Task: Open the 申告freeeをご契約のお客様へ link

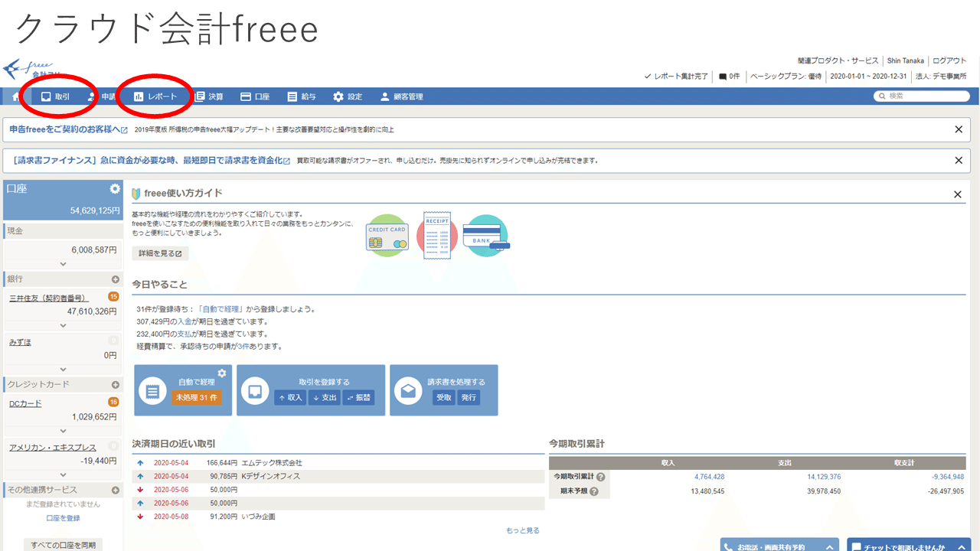Action: pos(68,129)
